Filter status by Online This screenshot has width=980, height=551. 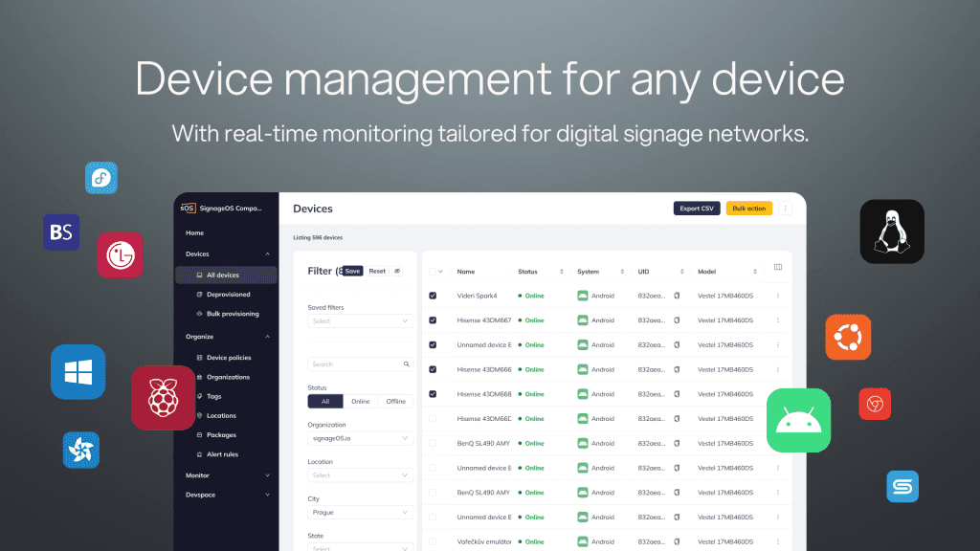361,402
